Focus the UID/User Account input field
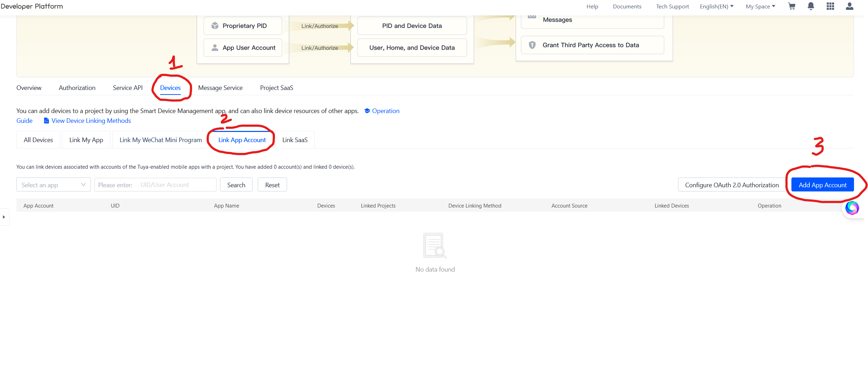The width and height of the screenshot is (868, 371). point(175,185)
